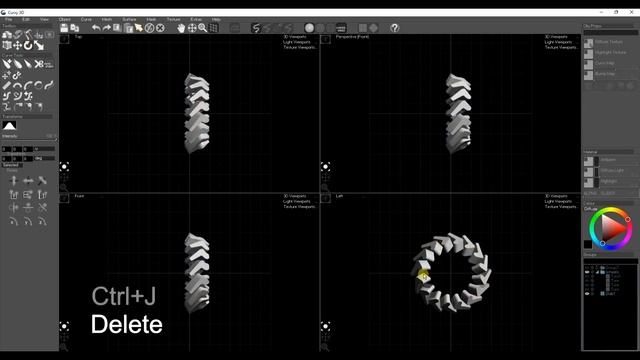Select the Scale diagonal-arrow tool
The width and height of the screenshot is (640, 360).
39,45
